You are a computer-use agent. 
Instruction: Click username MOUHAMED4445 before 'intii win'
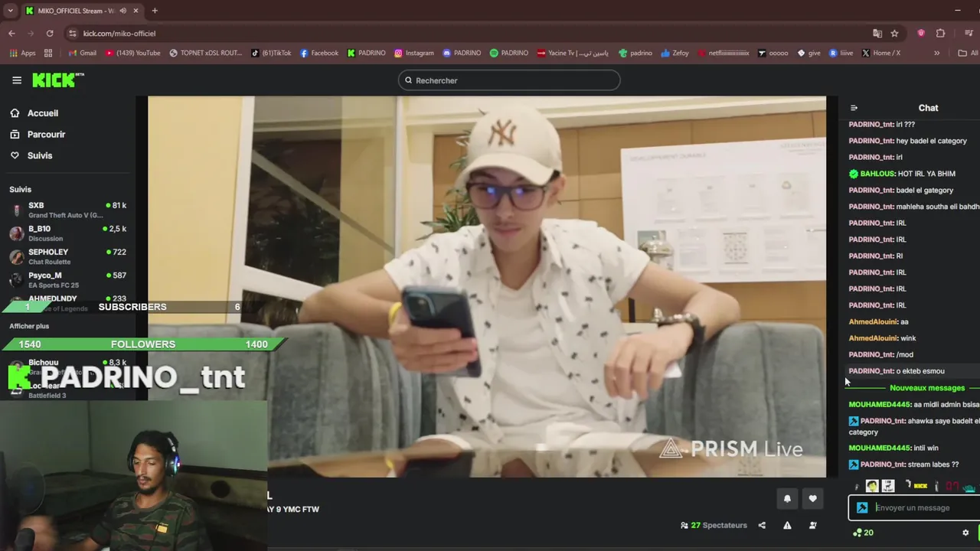(880, 448)
